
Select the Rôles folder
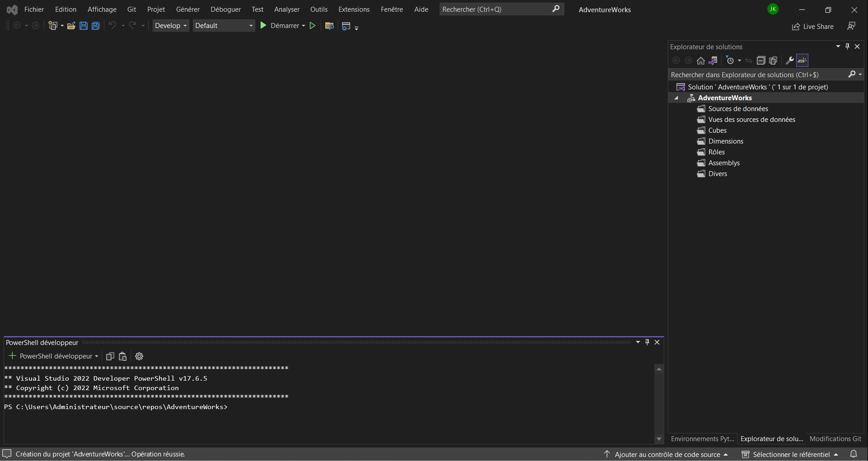coord(716,152)
